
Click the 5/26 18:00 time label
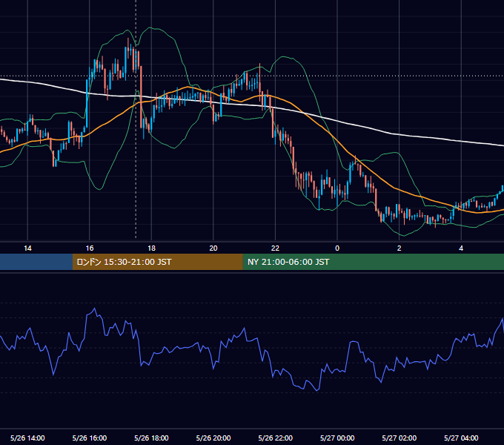tap(151, 438)
